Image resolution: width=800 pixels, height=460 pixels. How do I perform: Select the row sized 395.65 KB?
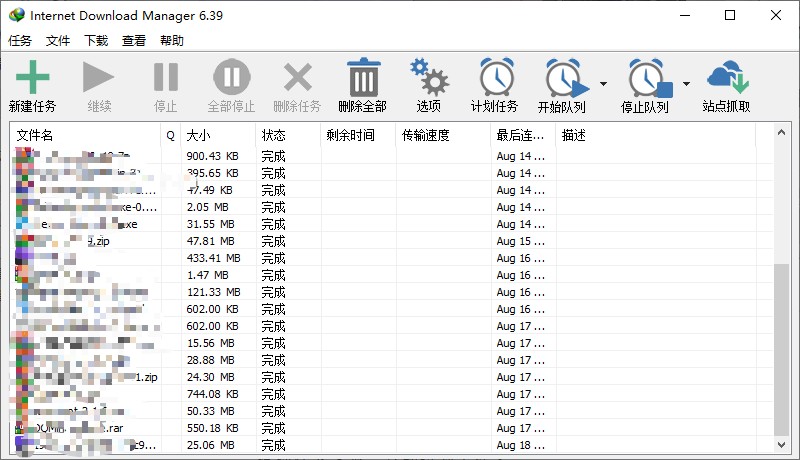[x=392, y=173]
